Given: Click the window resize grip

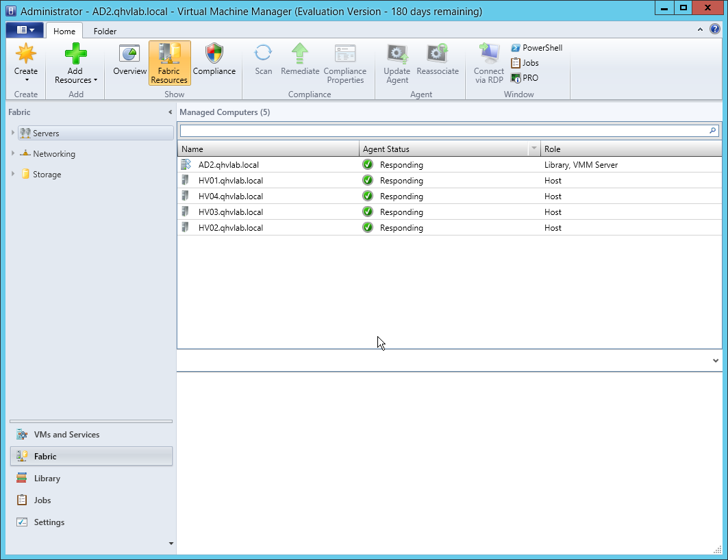Looking at the screenshot, I should (718, 550).
